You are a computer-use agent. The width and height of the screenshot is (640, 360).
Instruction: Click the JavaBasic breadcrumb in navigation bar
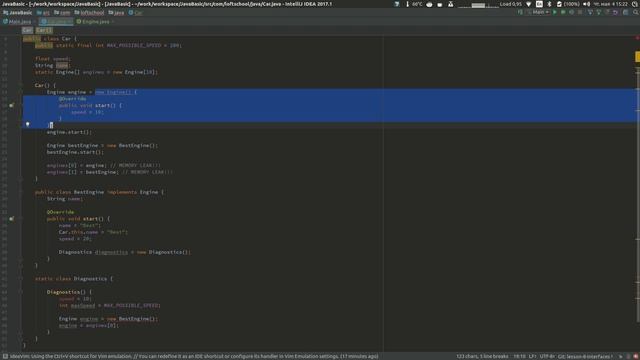point(17,13)
